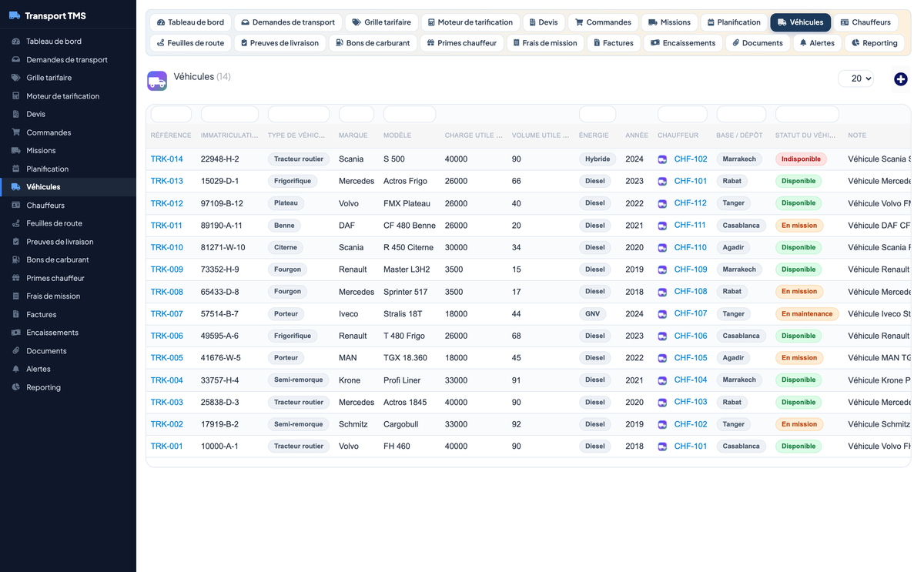Viewport: 924px width, 572px height.
Task: Click the sidebar Primes chauffeur gift icon
Action: [x=16, y=278]
